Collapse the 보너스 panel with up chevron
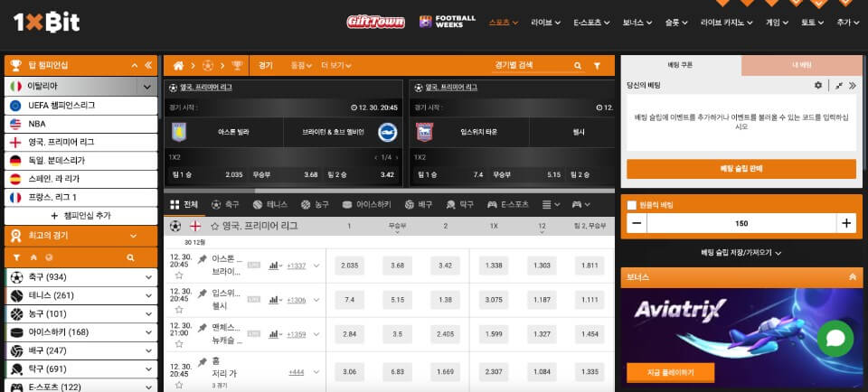The image size is (868, 392). coord(852,277)
